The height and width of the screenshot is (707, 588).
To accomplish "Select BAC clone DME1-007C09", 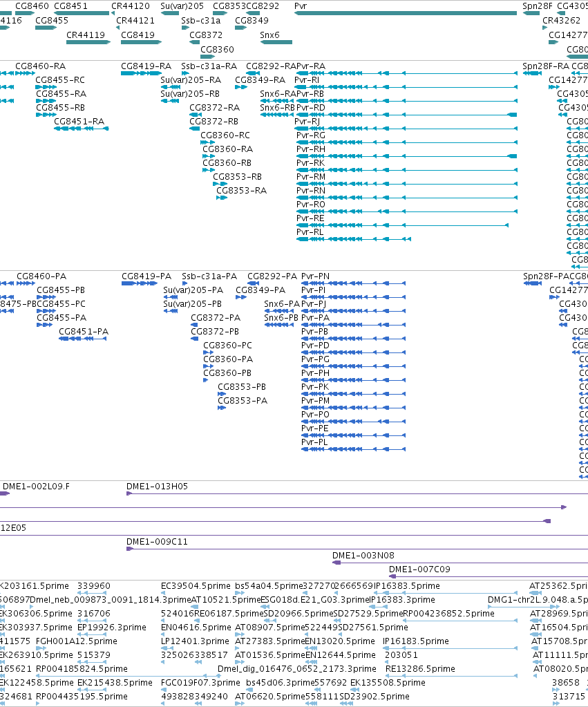I will point(419,569).
